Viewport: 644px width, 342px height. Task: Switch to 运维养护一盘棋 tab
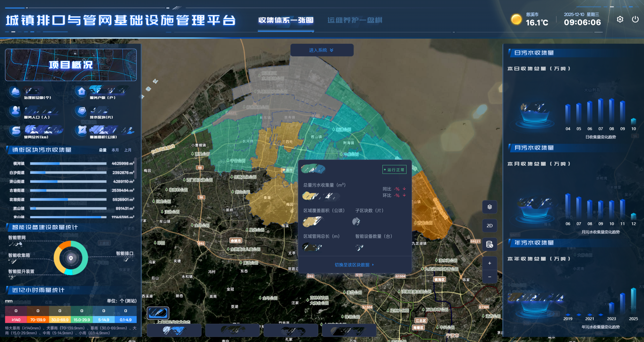355,20
